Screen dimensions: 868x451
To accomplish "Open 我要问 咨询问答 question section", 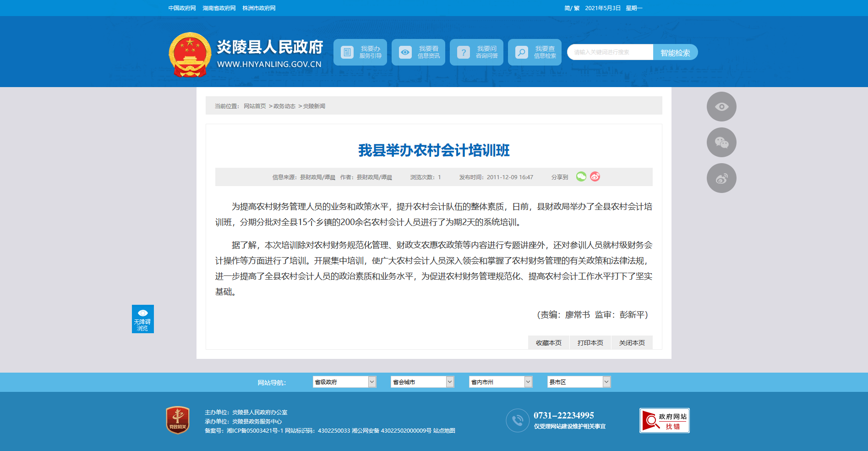I will coord(476,52).
